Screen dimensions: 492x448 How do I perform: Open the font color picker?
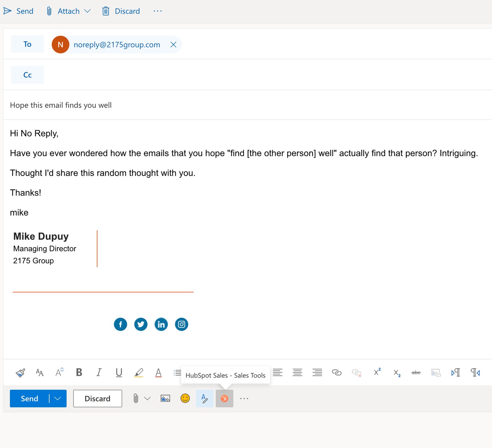pyautogui.click(x=158, y=373)
